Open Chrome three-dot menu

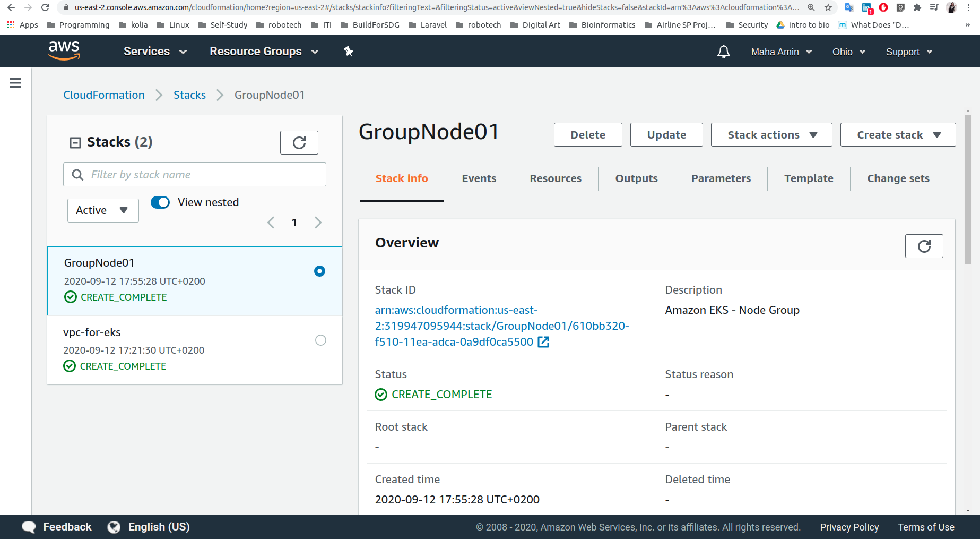coord(969,7)
